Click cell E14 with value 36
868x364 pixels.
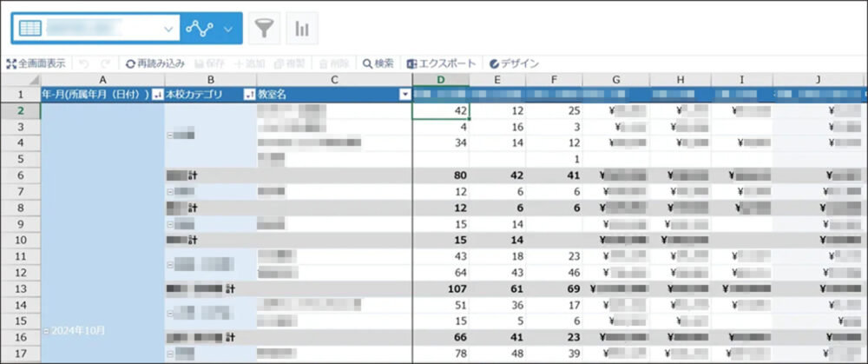coord(497,305)
